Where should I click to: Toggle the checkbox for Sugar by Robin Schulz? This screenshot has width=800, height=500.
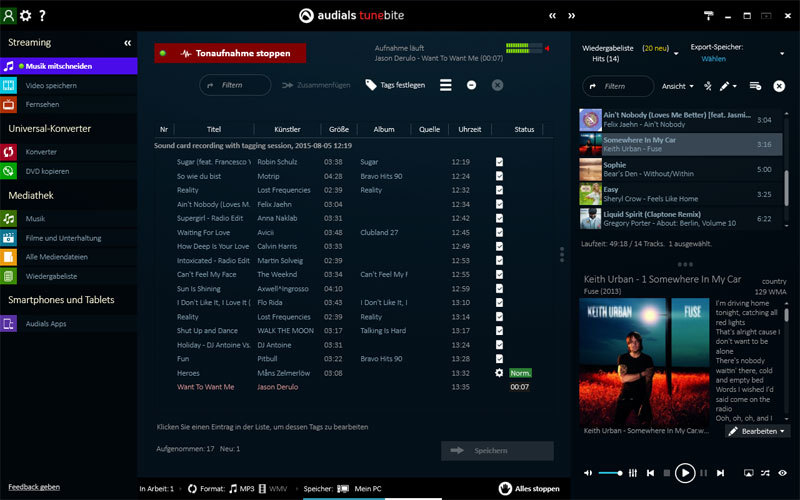click(499, 161)
